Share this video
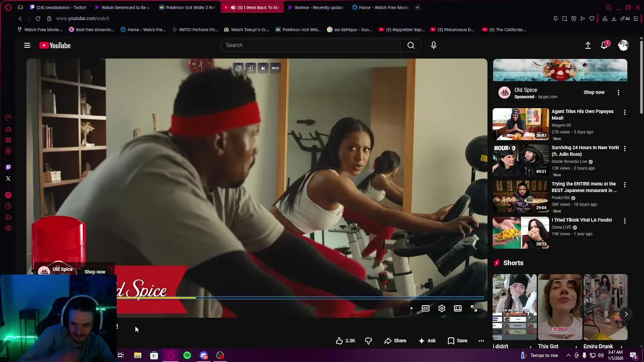This screenshot has height=362, width=644. 395,341
